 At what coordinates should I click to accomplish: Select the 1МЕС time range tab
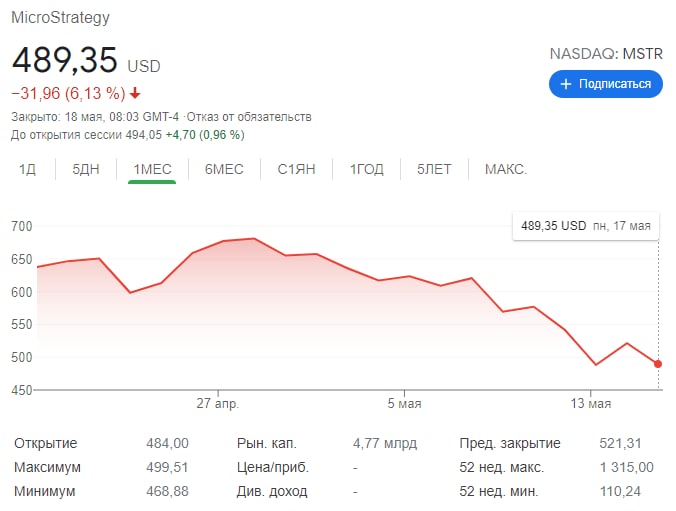pos(152,169)
